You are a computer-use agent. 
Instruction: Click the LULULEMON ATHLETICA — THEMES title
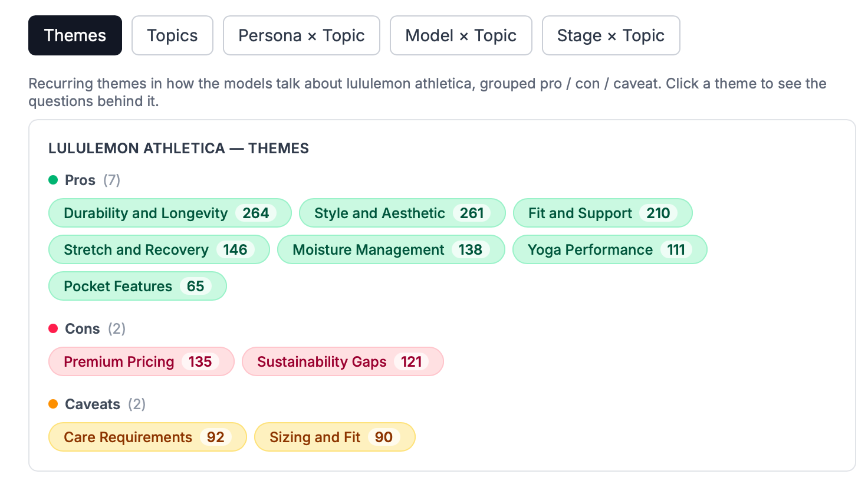179,148
